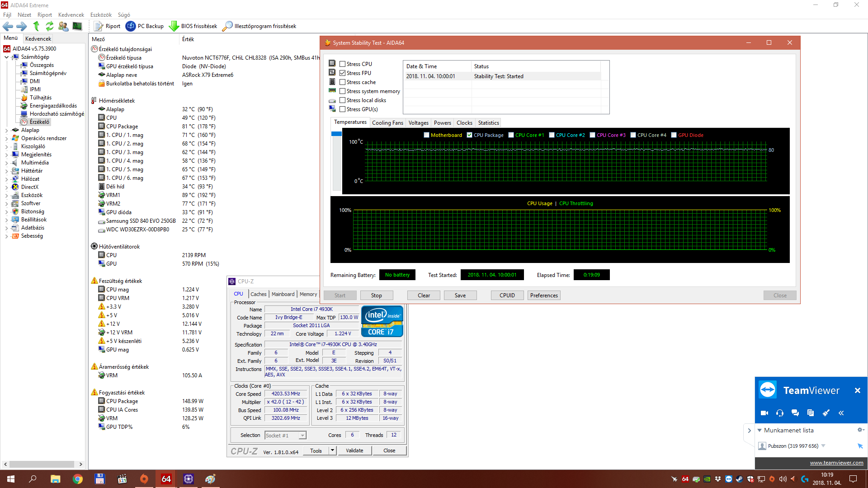Go back with the blue left arrow
The width and height of the screenshot is (868, 488).
tap(8, 26)
